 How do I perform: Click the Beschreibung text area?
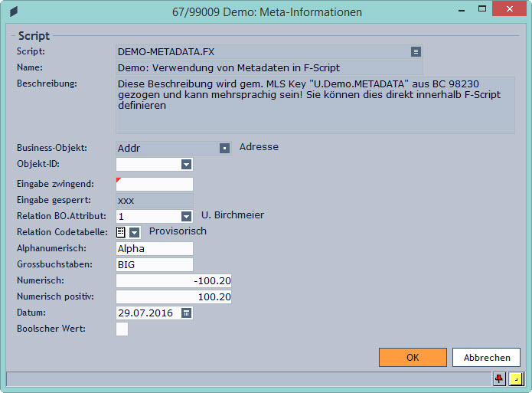315,105
